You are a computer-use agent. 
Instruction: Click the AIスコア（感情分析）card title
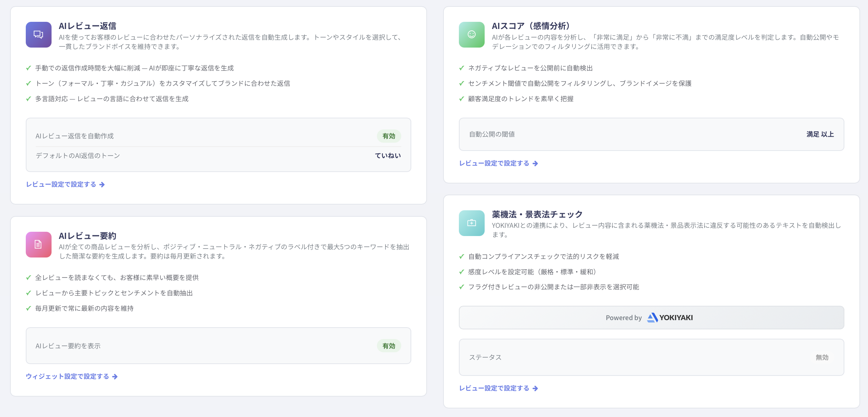point(530,26)
